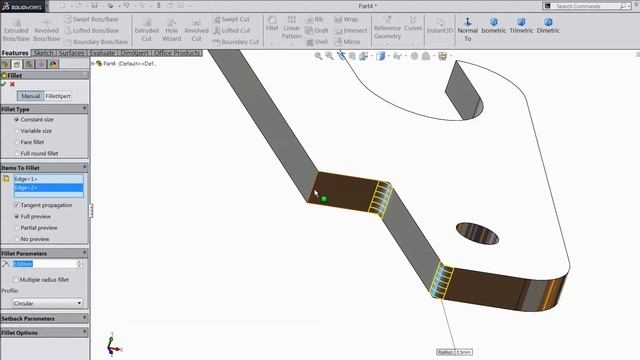This screenshot has width=640, height=360.
Task: Click the Fillet toolbar tool
Action: coord(272,24)
